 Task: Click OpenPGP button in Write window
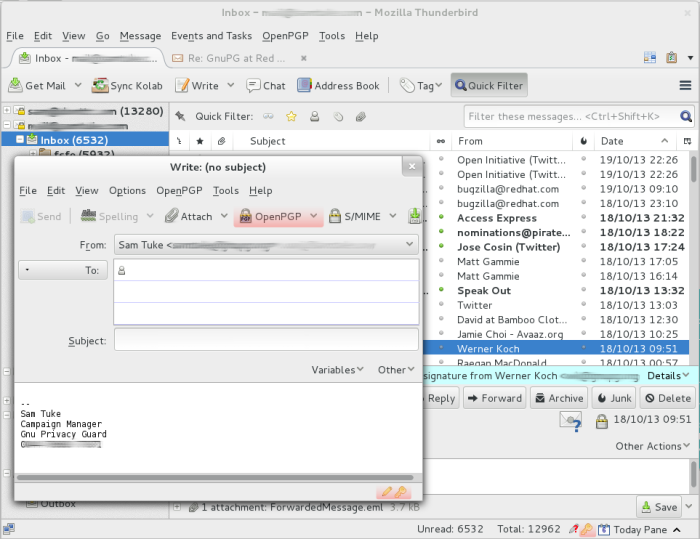point(269,216)
